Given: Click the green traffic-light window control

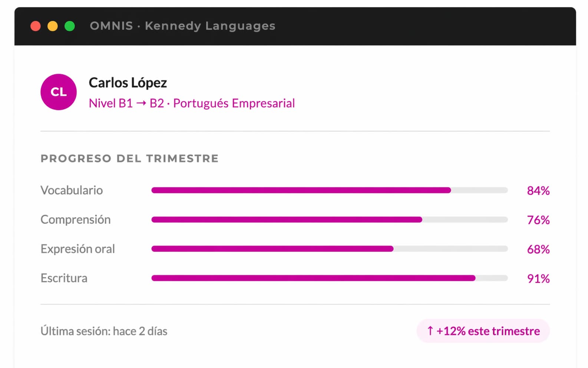Looking at the screenshot, I should [x=69, y=26].
